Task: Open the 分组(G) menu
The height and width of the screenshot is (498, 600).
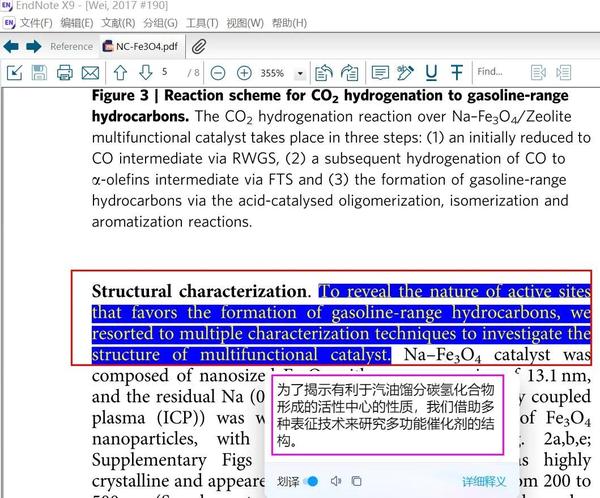Action: pos(160,23)
